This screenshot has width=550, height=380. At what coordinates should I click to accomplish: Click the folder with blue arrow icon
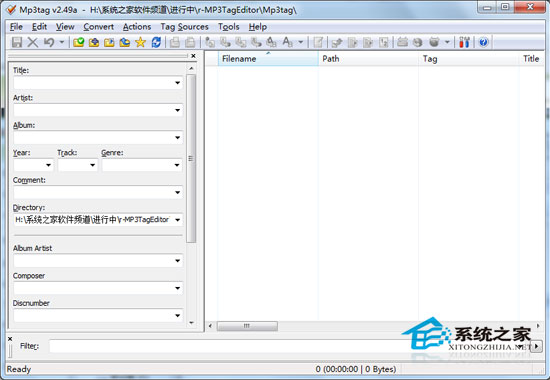pyautogui.click(x=109, y=42)
